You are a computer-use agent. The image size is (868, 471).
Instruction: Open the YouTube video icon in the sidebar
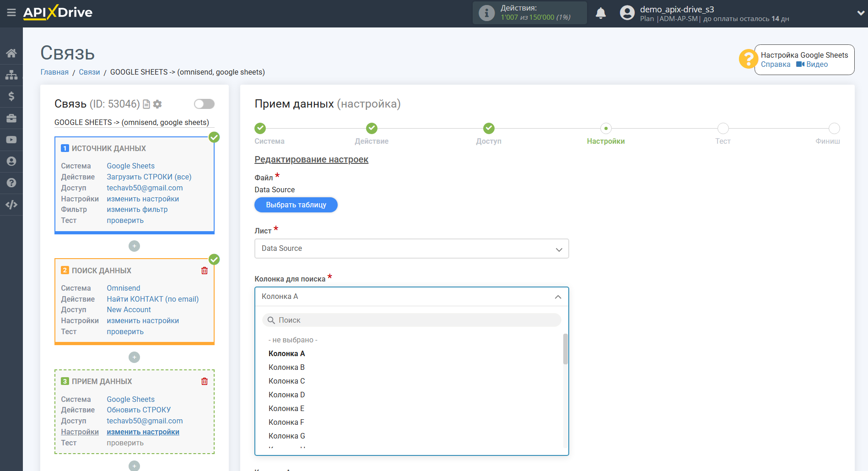point(11,140)
